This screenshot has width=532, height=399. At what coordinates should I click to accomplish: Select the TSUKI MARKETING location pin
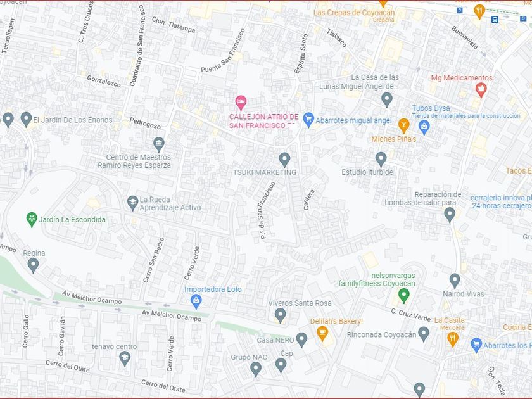click(x=284, y=160)
